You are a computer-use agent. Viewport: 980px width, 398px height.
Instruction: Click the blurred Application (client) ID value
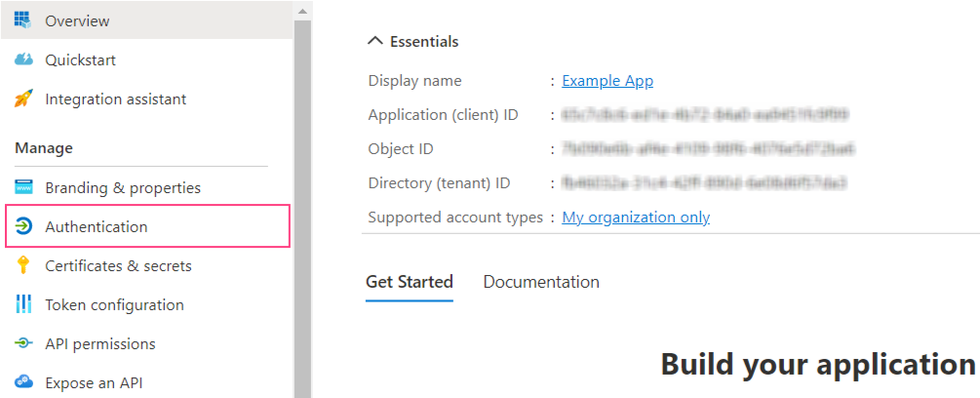pos(705,115)
